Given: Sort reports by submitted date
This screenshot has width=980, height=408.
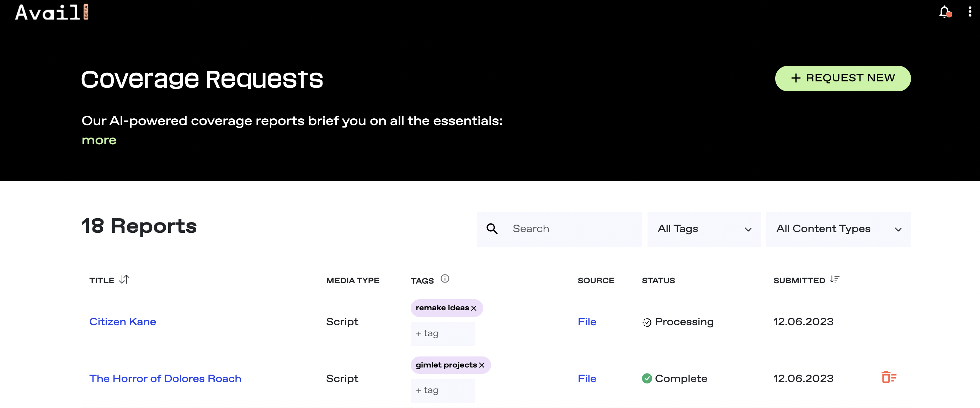Looking at the screenshot, I should tap(835, 279).
